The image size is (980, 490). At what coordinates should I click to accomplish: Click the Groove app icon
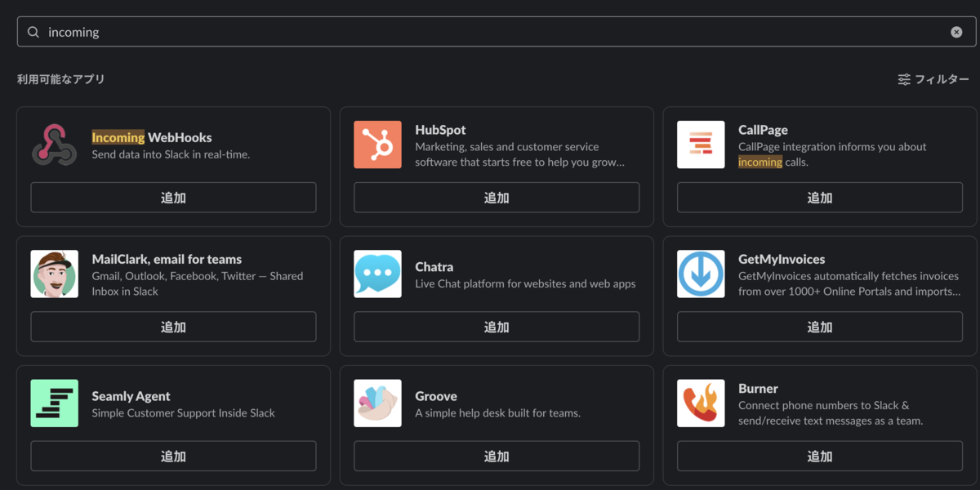pyautogui.click(x=377, y=403)
